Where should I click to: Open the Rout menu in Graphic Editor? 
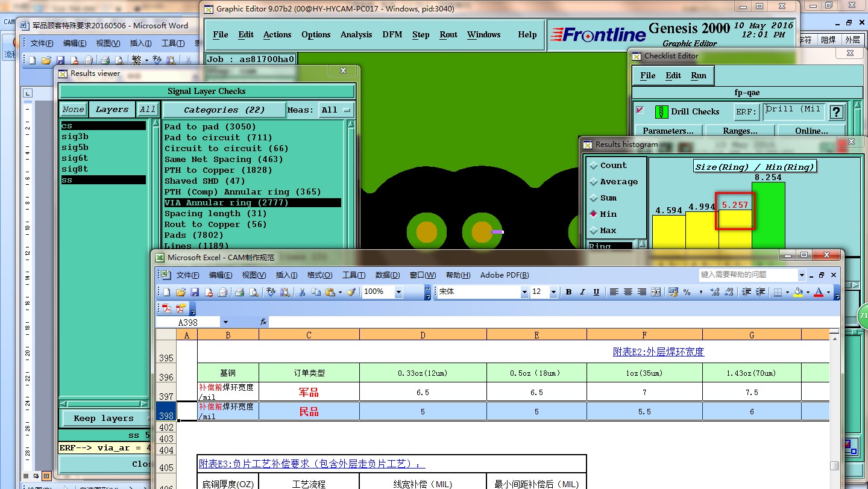point(448,34)
